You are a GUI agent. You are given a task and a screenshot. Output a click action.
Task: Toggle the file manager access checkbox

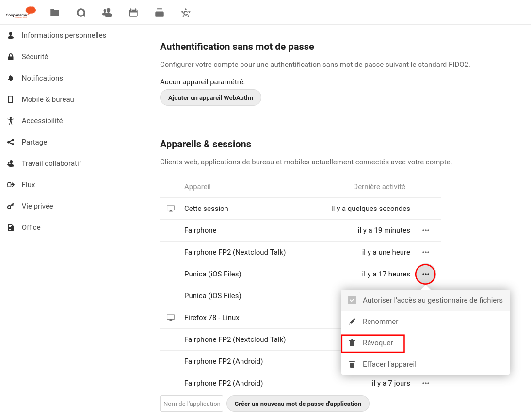(x=352, y=300)
